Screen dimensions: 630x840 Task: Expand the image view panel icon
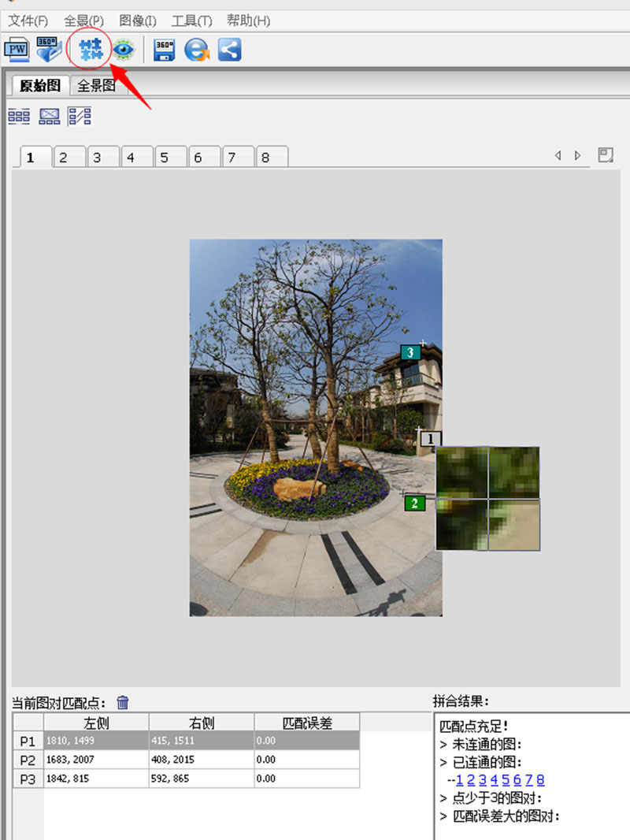click(606, 155)
